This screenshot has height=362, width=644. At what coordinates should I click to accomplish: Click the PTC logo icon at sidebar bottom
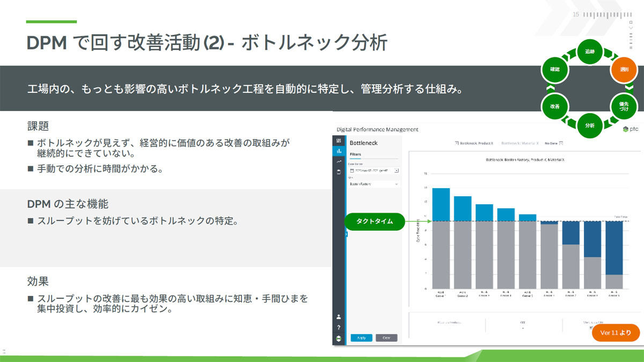339,338
